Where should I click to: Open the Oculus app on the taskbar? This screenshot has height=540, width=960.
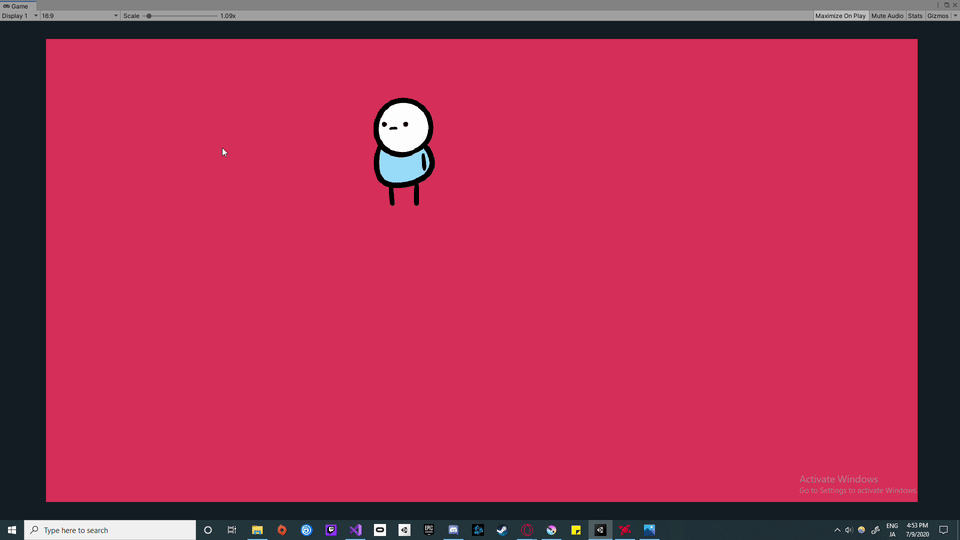(x=380, y=530)
